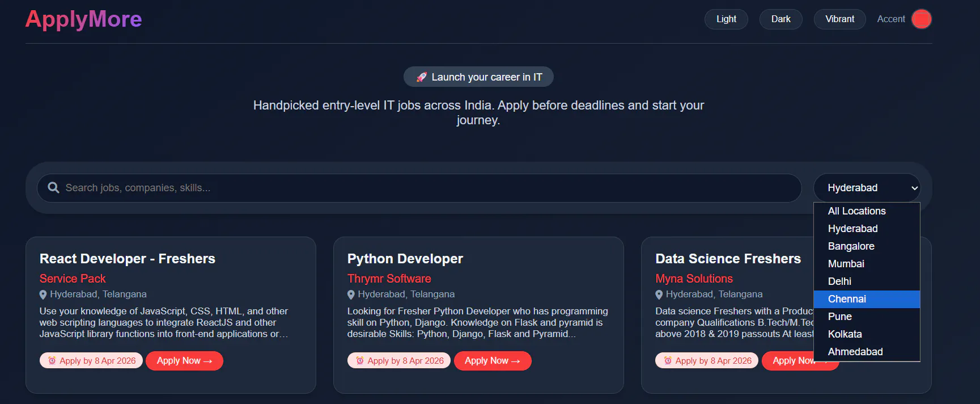Click the rocket icon in the banner

[422, 77]
